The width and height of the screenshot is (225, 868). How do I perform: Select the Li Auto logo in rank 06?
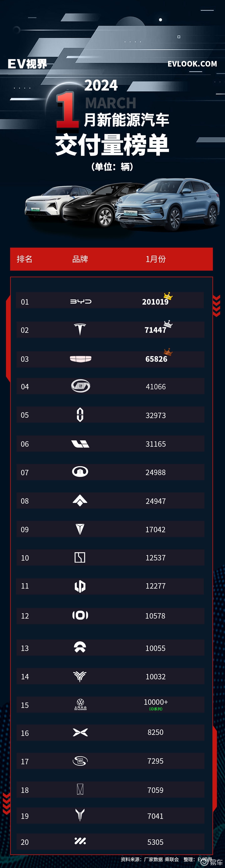(x=80, y=444)
